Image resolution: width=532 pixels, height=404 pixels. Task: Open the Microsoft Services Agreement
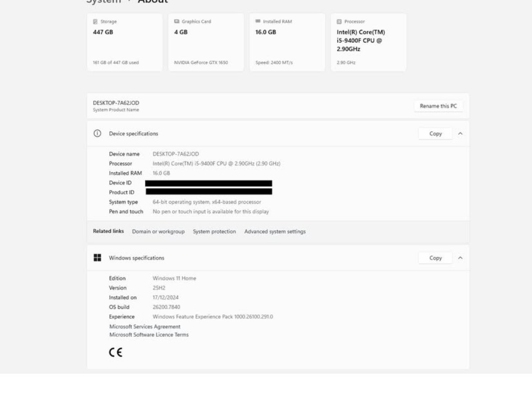(x=145, y=326)
